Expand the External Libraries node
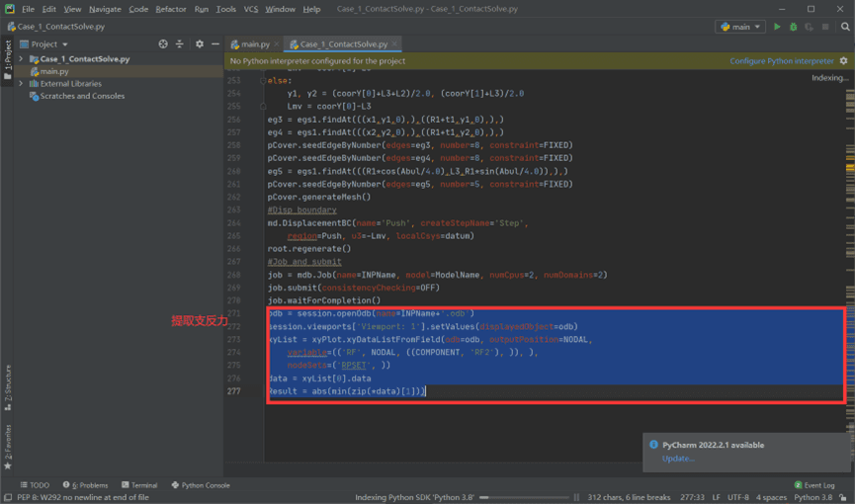Screen dimensions: 855x504 tap(21, 83)
